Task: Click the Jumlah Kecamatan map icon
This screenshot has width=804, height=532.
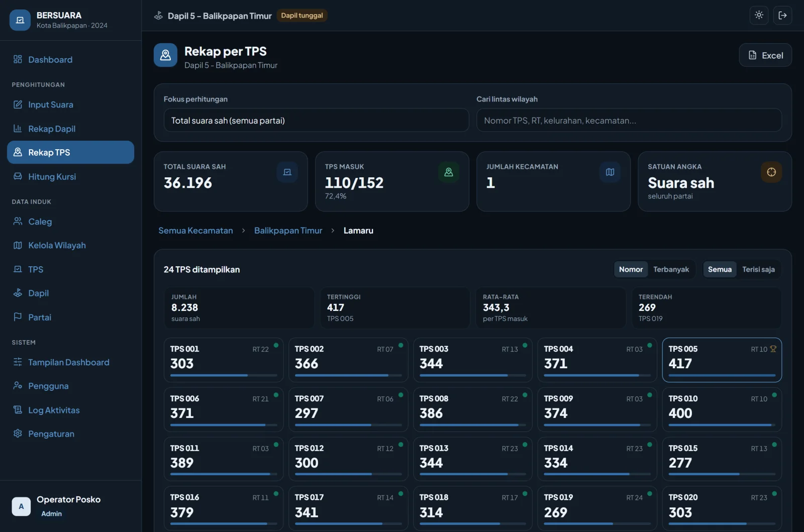Action: point(610,172)
